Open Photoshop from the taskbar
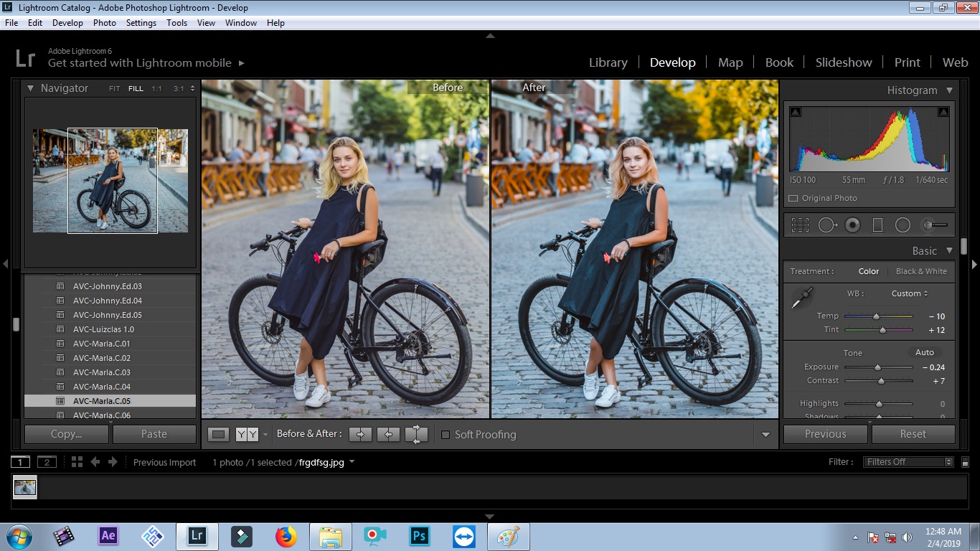This screenshot has width=980, height=551. point(419,536)
